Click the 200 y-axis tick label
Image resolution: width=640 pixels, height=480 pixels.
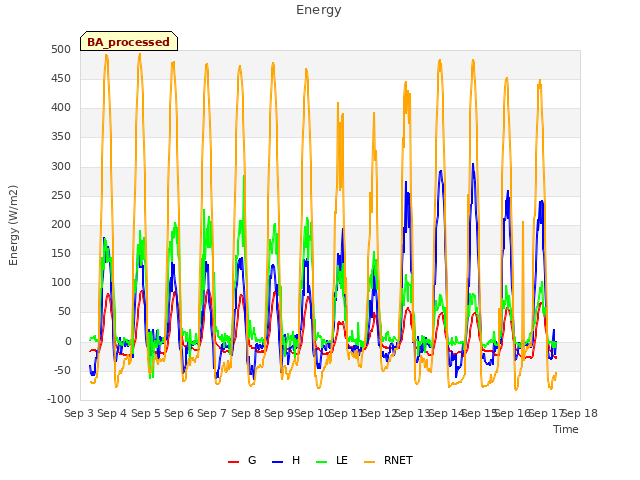click(x=61, y=224)
